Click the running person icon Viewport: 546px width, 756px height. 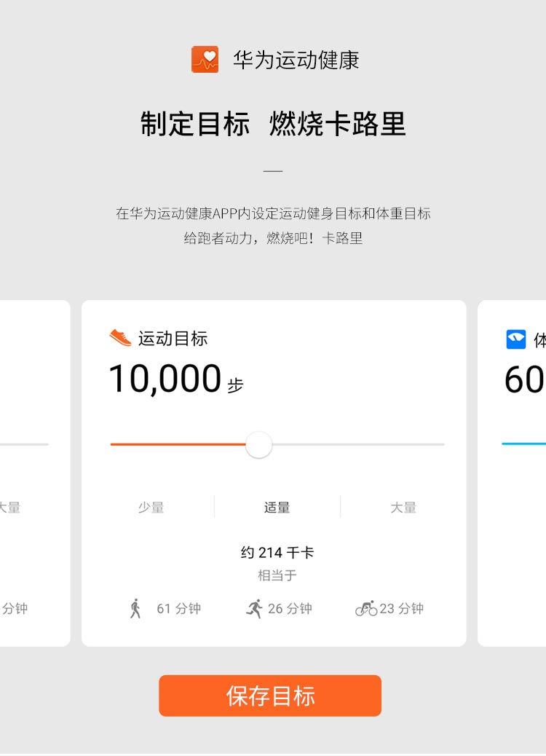click(x=254, y=609)
